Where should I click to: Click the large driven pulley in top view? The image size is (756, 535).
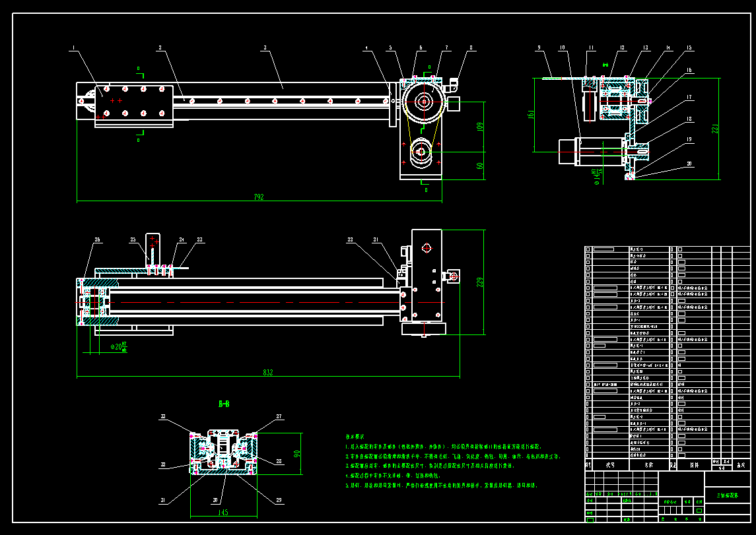coord(424,102)
